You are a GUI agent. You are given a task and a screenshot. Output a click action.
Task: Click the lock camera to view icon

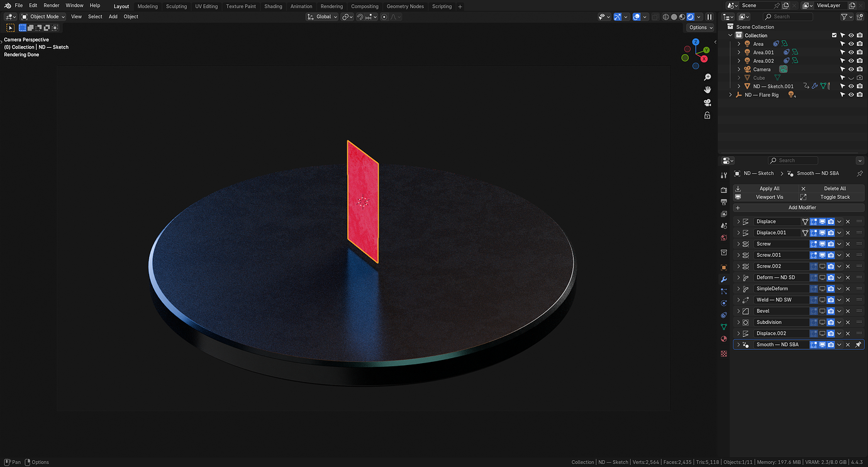707,115
